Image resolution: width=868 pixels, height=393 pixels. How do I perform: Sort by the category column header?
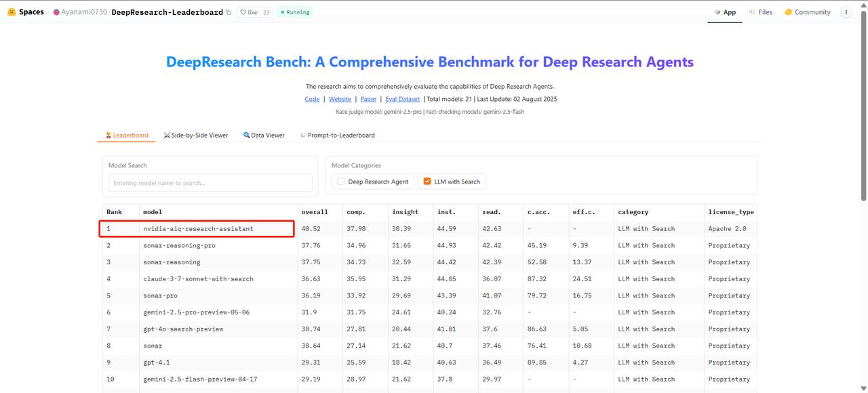pyautogui.click(x=659, y=212)
